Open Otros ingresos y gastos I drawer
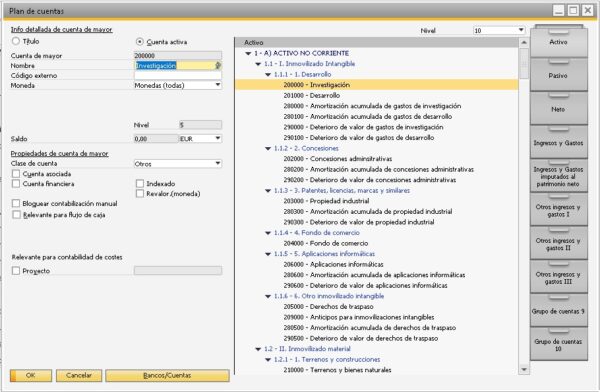The height and width of the screenshot is (392, 600). point(558,210)
